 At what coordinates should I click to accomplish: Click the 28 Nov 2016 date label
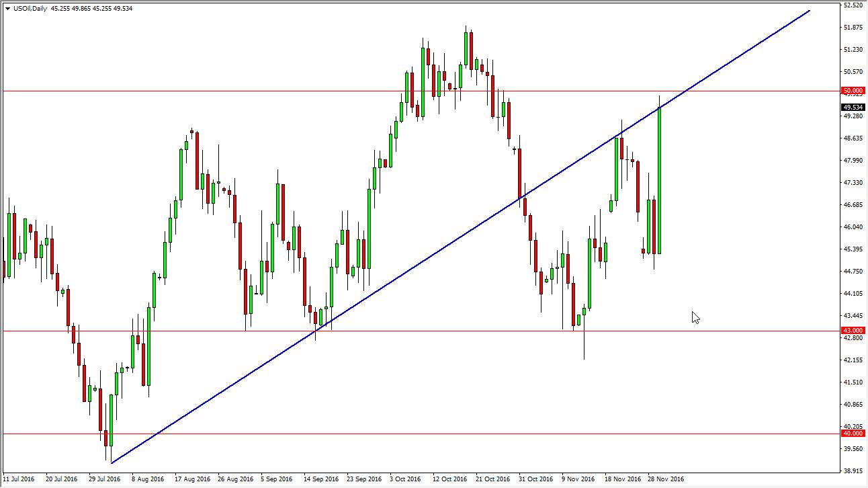point(664,479)
